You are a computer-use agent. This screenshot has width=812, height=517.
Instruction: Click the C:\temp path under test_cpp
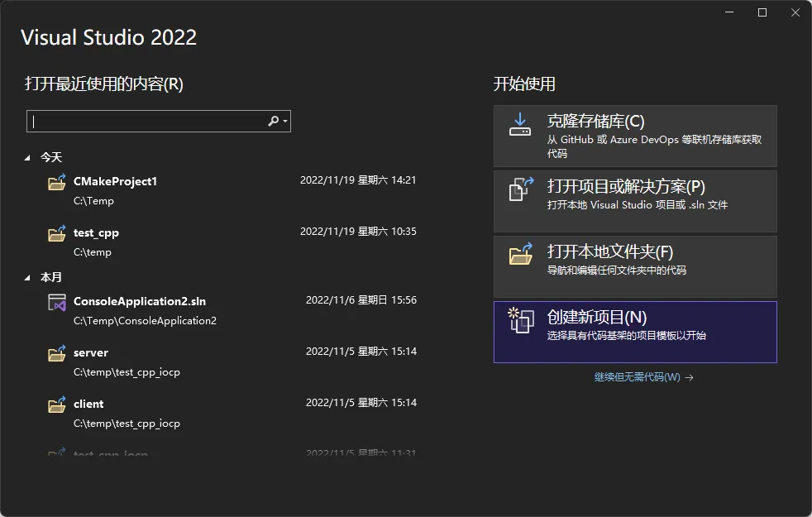93,251
